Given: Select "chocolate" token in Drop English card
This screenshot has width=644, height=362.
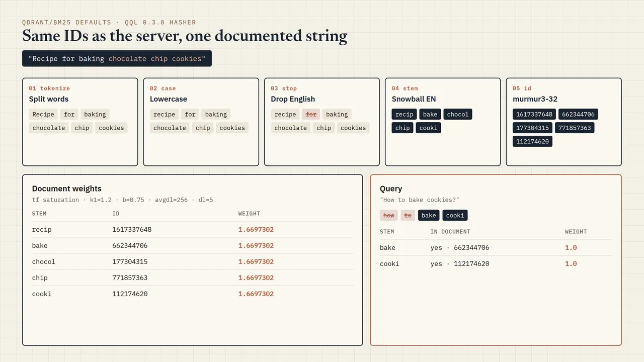Looking at the screenshot, I should click(291, 128).
